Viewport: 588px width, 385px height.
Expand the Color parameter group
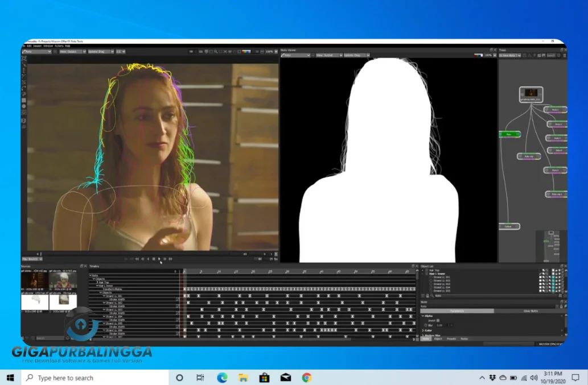tap(423, 330)
